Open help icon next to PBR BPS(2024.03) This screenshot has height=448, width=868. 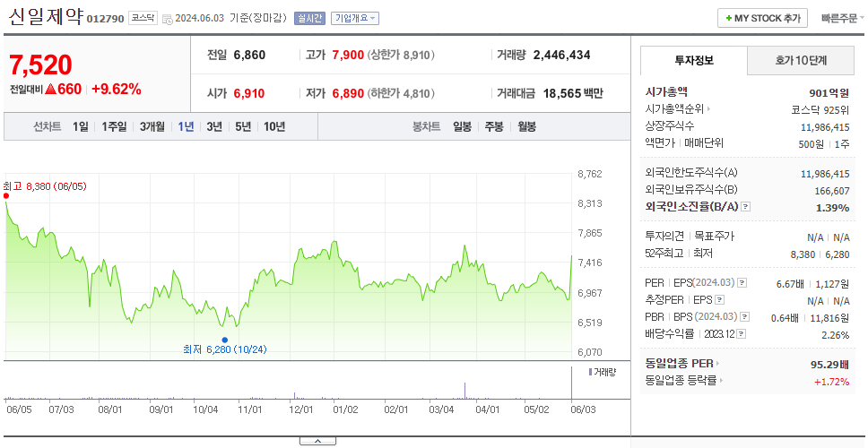(x=745, y=317)
